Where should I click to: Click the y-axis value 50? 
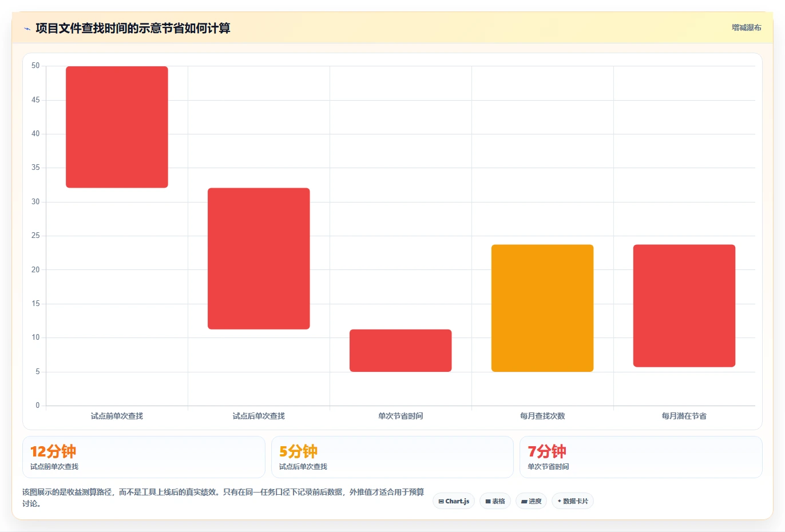(x=35, y=66)
